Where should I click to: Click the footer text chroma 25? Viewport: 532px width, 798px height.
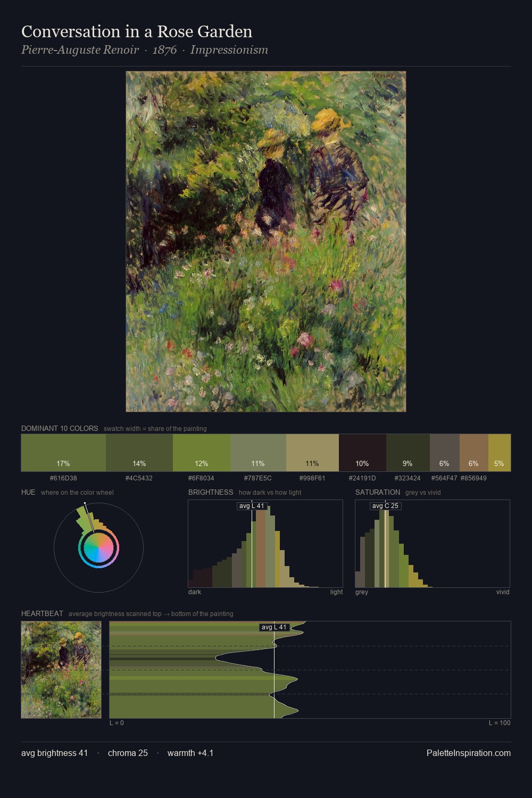128,753
